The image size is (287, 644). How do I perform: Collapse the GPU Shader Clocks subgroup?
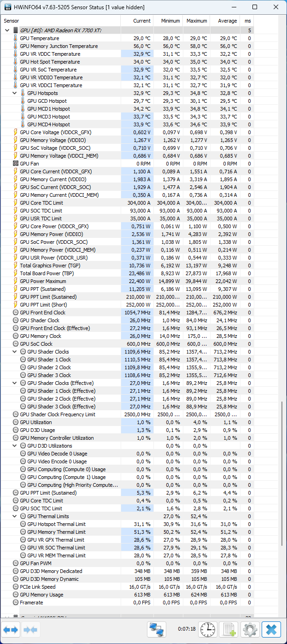point(15,352)
